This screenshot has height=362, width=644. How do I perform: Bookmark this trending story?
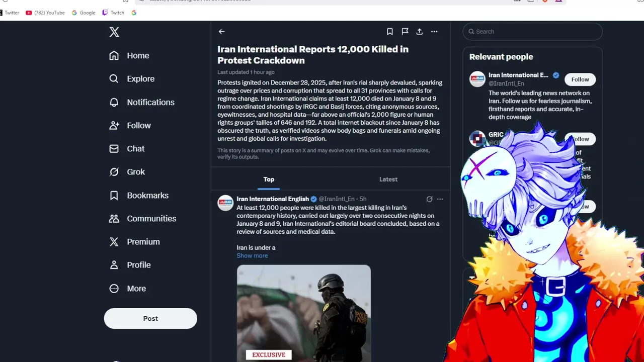(390, 31)
